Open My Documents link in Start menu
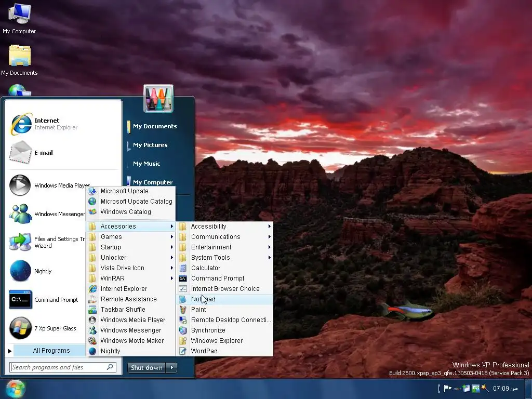532x399 pixels. point(155,126)
